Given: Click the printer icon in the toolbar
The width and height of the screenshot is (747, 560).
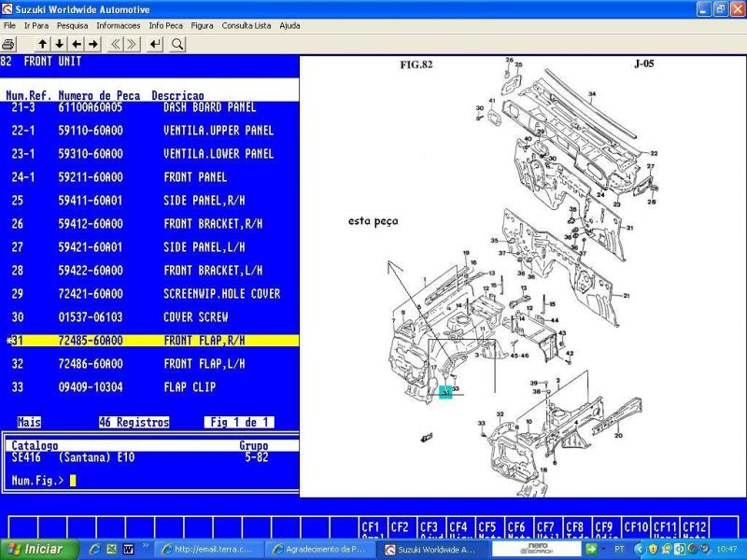Looking at the screenshot, I should [x=8, y=44].
